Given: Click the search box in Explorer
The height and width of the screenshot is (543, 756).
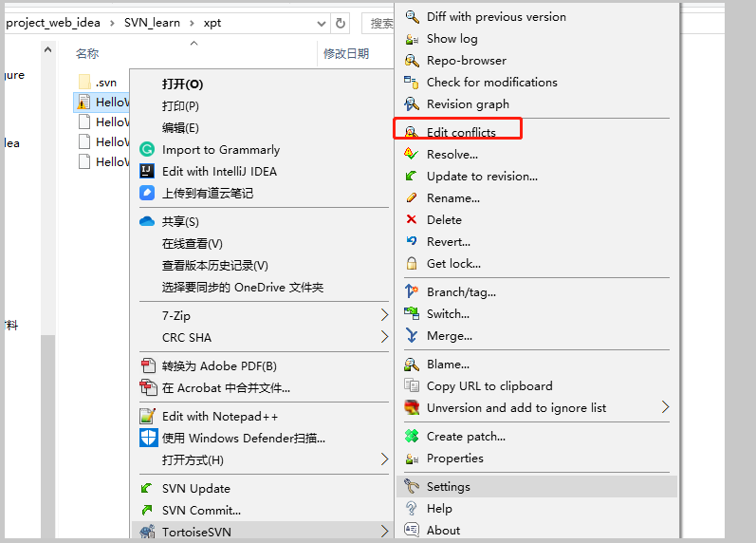Looking at the screenshot, I should (379, 23).
